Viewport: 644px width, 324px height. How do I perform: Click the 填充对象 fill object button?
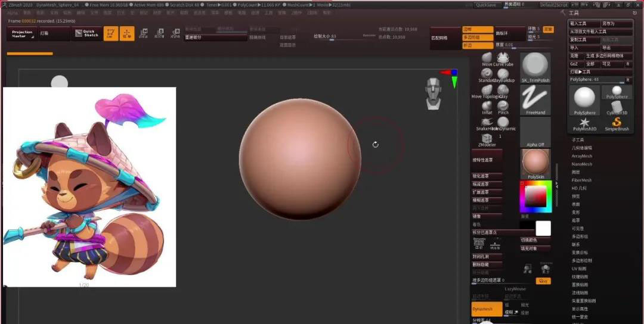point(535,248)
